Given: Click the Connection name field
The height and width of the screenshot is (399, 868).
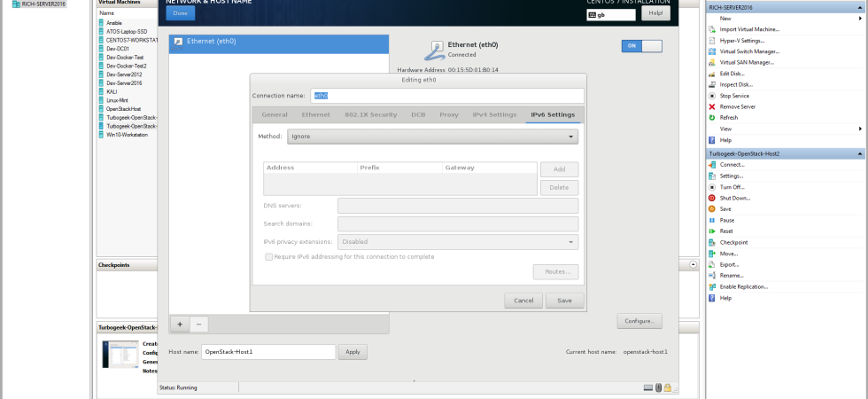Looking at the screenshot, I should (x=447, y=96).
